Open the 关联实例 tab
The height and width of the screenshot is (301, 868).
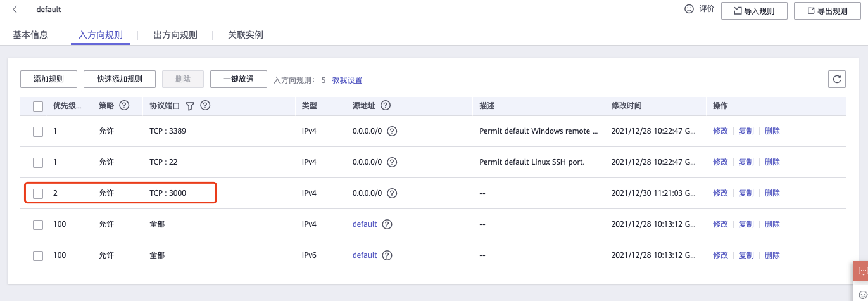(x=245, y=35)
